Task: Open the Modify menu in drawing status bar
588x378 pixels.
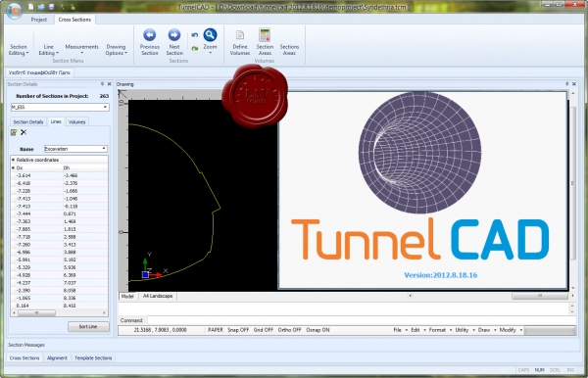Action: pos(511,330)
